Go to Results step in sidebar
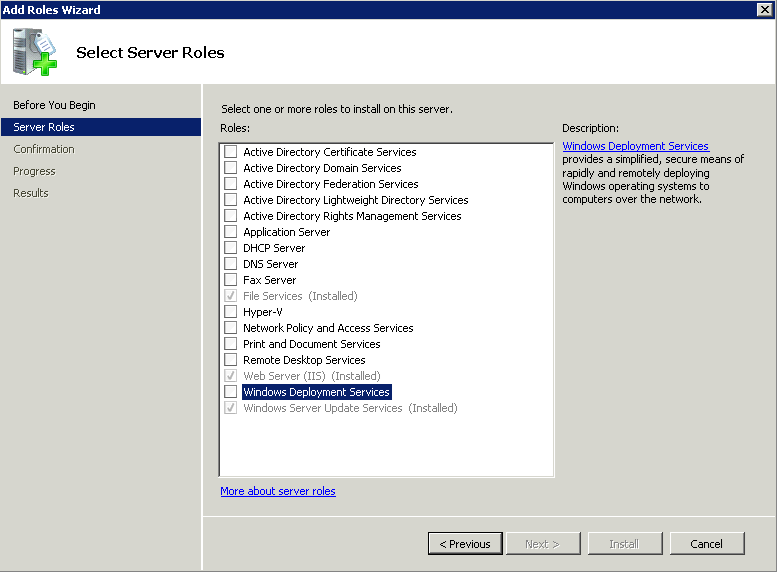The height and width of the screenshot is (572, 777). pos(31,193)
